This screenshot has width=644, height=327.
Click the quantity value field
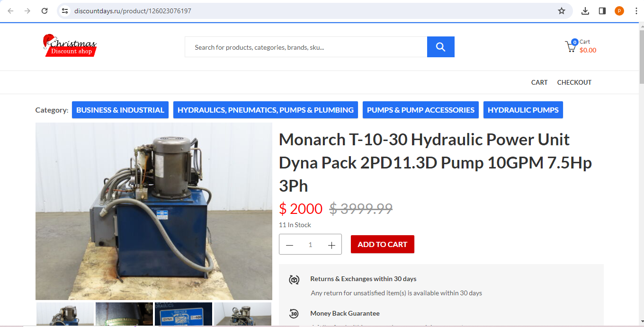(x=311, y=245)
